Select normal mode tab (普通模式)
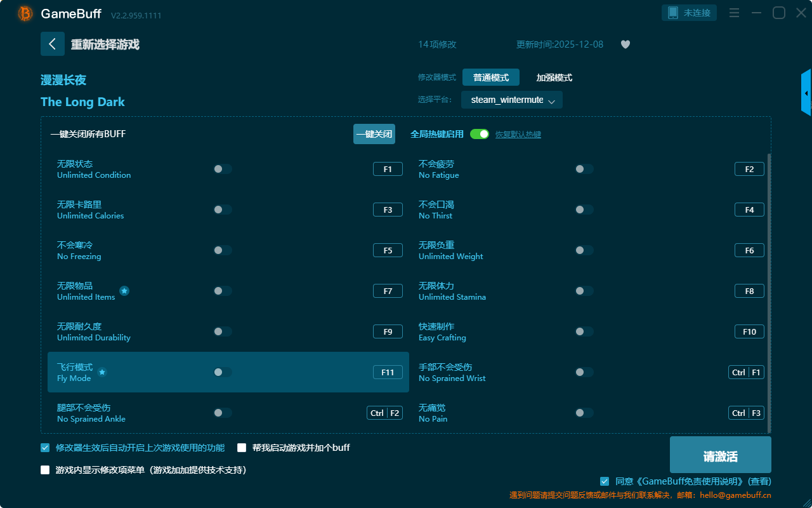This screenshot has width=812, height=508. [x=490, y=77]
